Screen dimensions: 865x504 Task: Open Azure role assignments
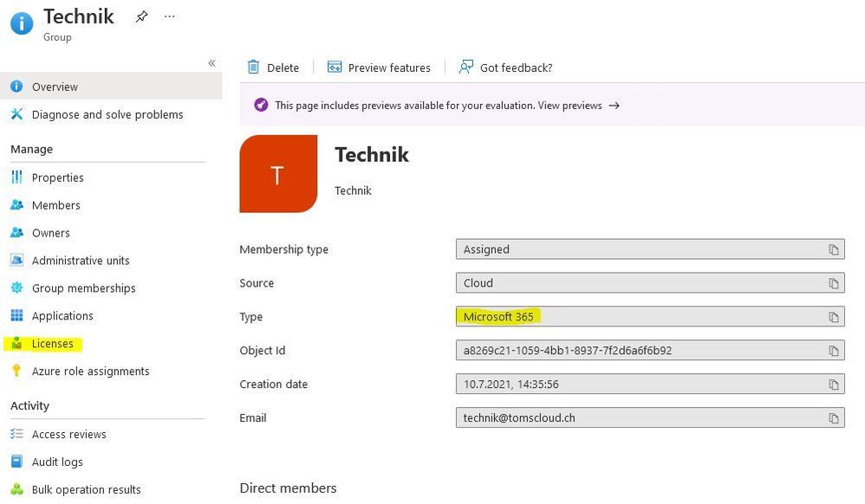(90, 372)
